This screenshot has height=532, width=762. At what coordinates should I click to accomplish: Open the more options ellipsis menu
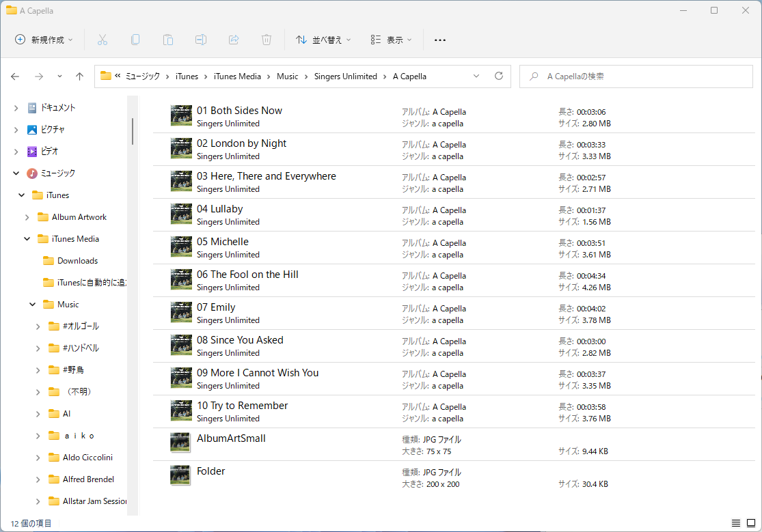pyautogui.click(x=440, y=40)
